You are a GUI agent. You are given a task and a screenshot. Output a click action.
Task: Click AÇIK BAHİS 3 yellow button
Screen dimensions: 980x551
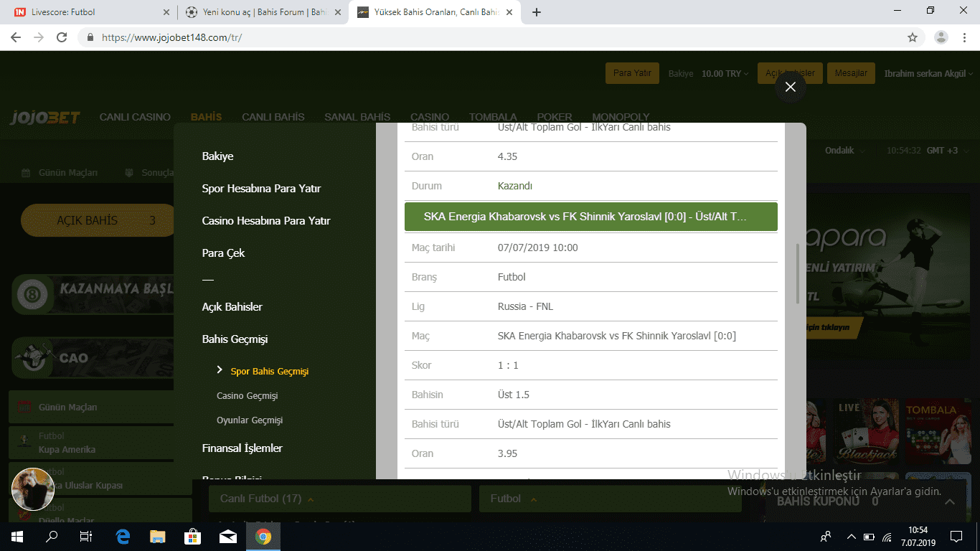[x=98, y=220]
